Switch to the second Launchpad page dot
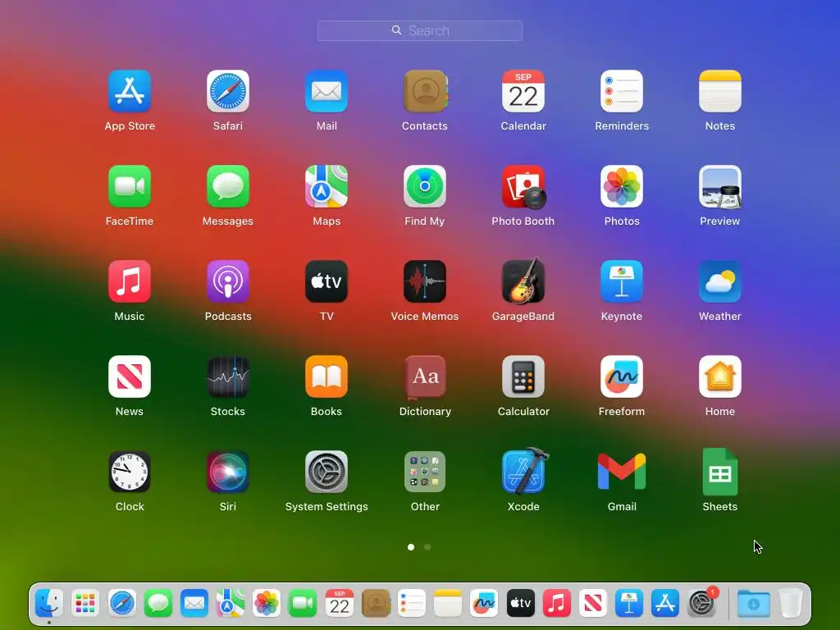Image resolution: width=840 pixels, height=630 pixels. [x=427, y=547]
